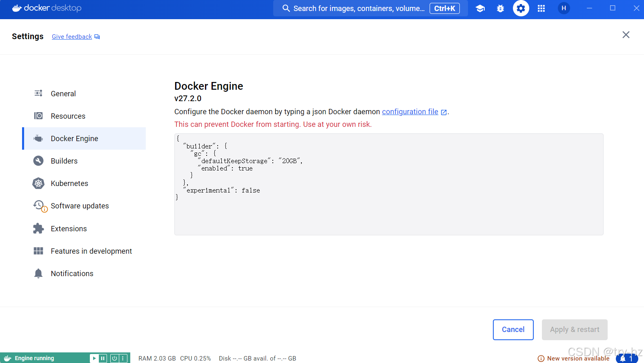This screenshot has width=644, height=363.
Task: Click the notification bell badge in status bar
Action: pos(626,359)
